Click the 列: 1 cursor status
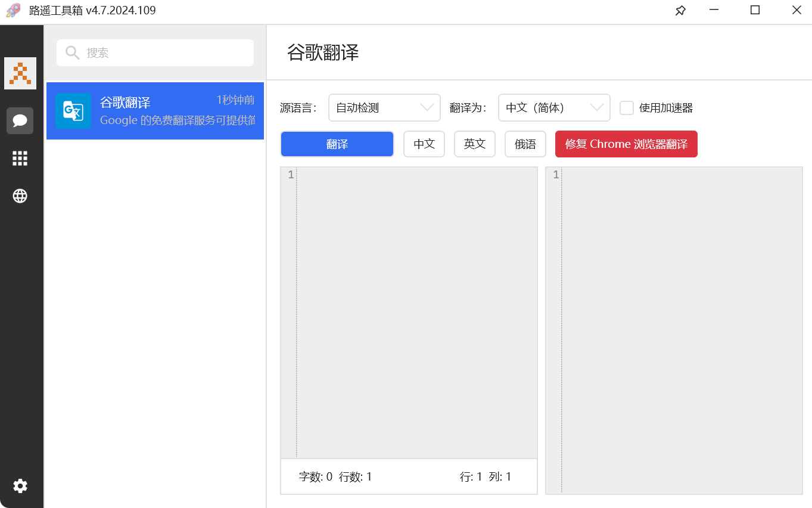 click(500, 477)
